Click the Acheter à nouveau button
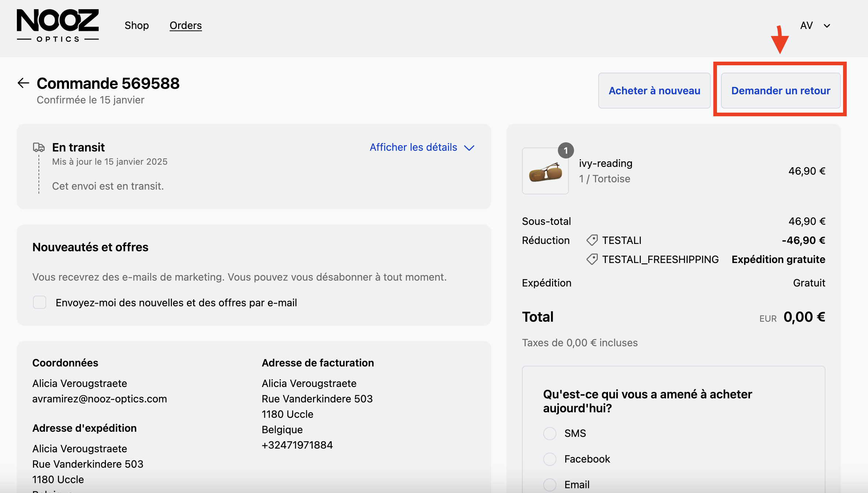The width and height of the screenshot is (868, 493). (654, 91)
